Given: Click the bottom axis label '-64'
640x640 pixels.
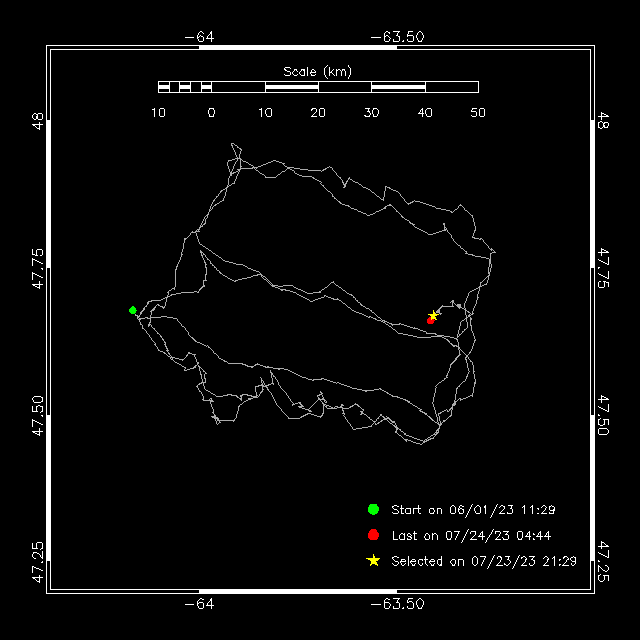Looking at the screenshot, I should [x=199, y=604].
